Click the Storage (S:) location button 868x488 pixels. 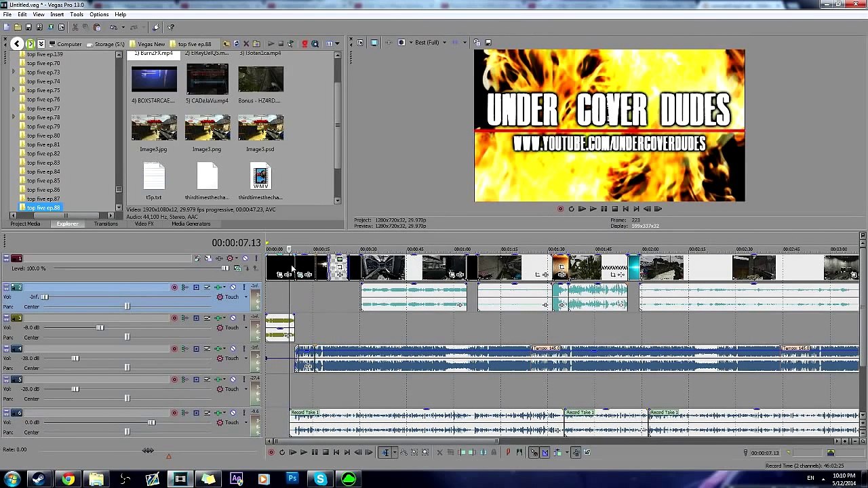(x=105, y=44)
